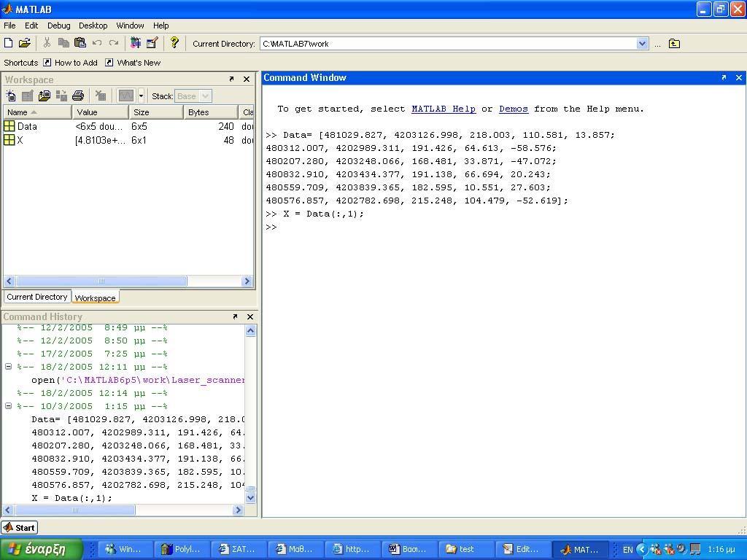Open the Demos link
Screen dimensions: 747x560
click(514, 109)
